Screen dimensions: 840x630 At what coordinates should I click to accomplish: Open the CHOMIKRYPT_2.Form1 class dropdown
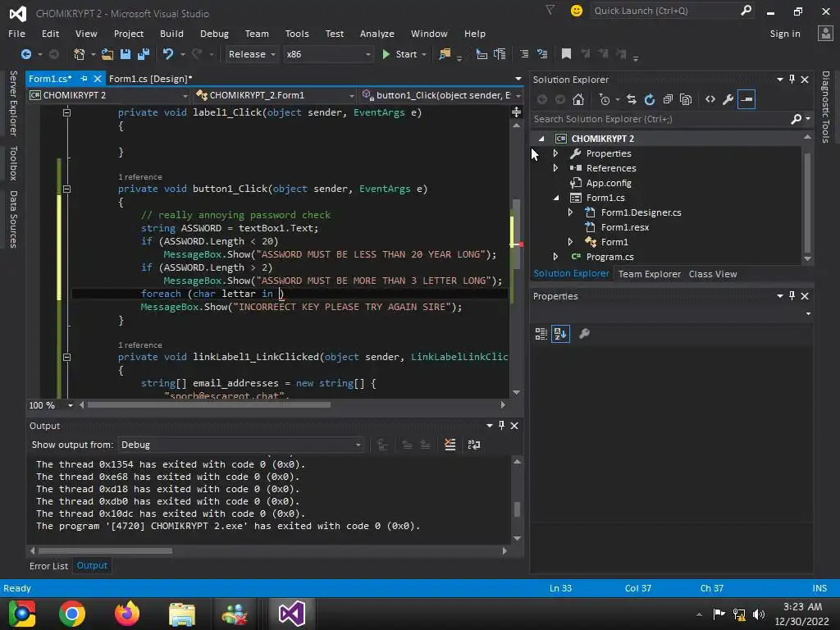coord(276,95)
